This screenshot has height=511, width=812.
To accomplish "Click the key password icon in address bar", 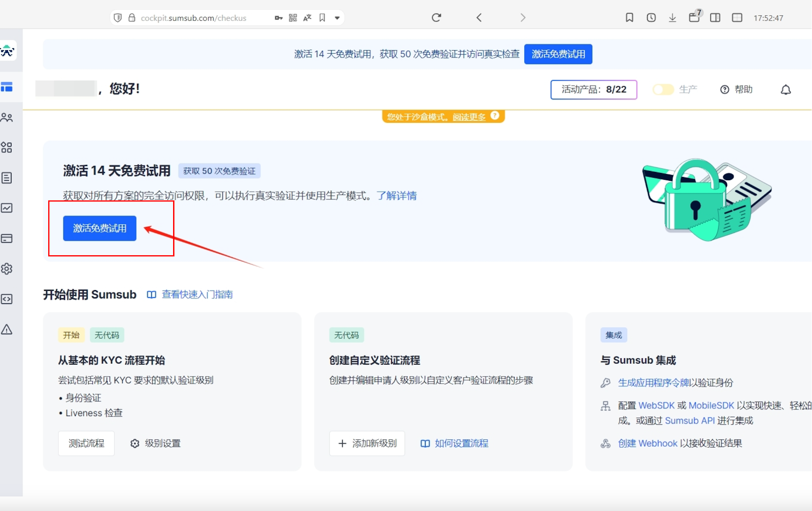I will pos(279,18).
